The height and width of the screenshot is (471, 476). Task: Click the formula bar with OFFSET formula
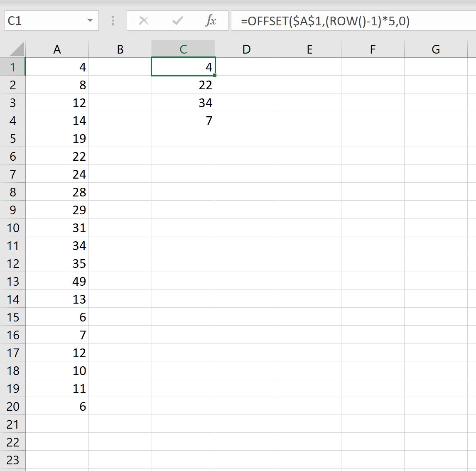point(353,21)
